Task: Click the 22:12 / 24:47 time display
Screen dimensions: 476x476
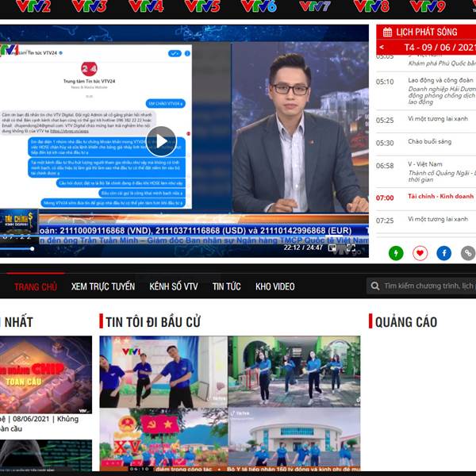Action: [x=303, y=248]
